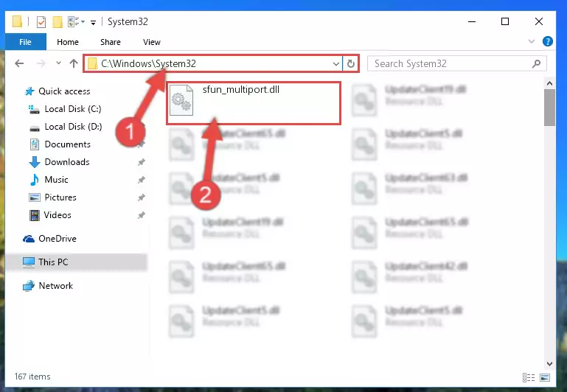Click the Videos pin icon
The height and width of the screenshot is (392, 567).
pos(142,215)
